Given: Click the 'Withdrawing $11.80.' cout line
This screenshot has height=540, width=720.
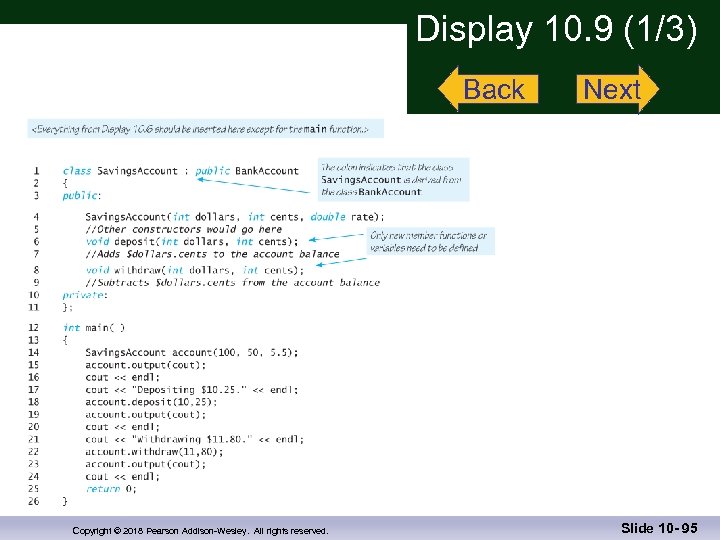Looking at the screenshot, I should 195,439.
